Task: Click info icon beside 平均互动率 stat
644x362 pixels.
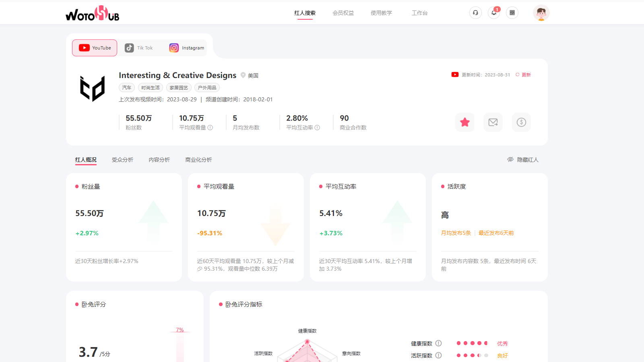Action: tap(317, 128)
